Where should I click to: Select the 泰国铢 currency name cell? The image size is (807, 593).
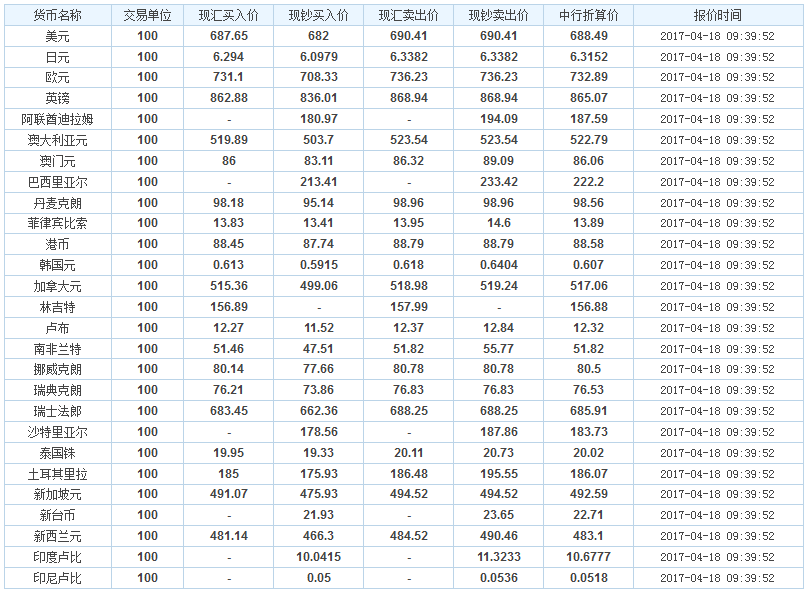coord(58,453)
